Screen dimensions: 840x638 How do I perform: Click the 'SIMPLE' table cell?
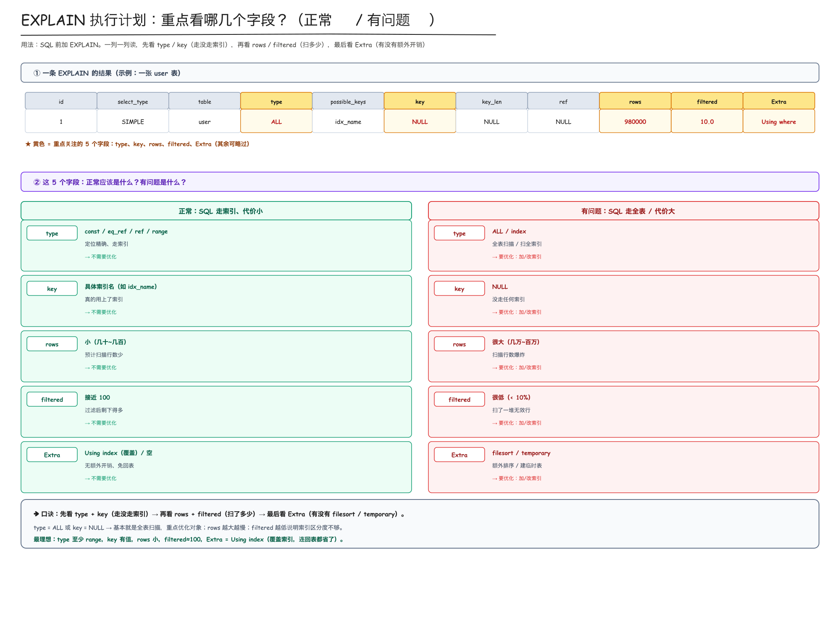coord(133,121)
